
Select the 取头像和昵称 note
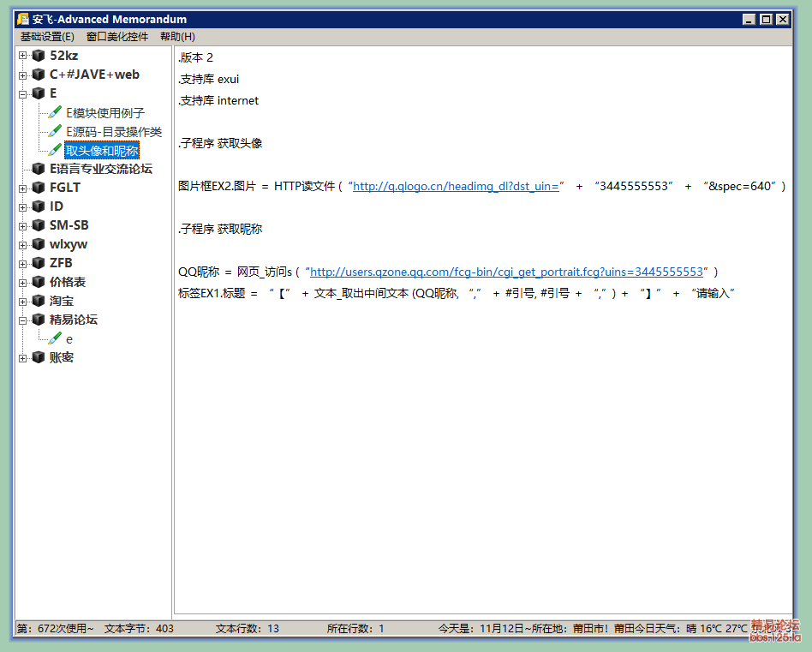tap(102, 151)
